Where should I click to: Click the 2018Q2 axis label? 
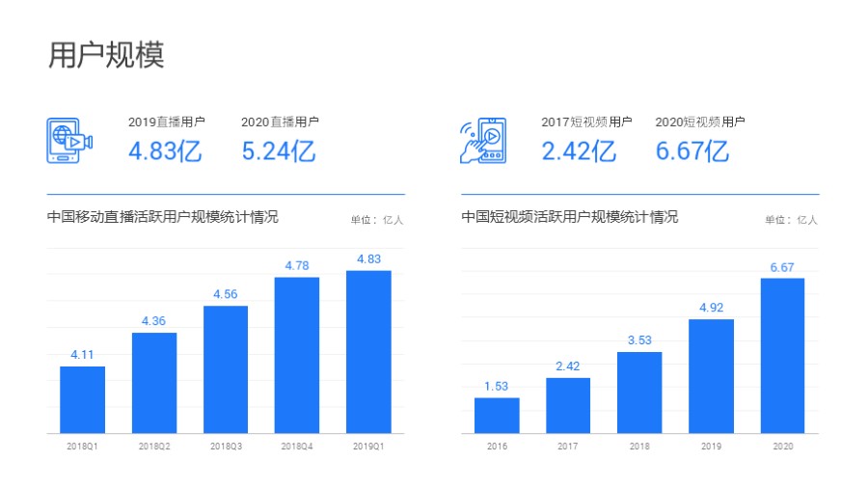pyautogui.click(x=154, y=446)
